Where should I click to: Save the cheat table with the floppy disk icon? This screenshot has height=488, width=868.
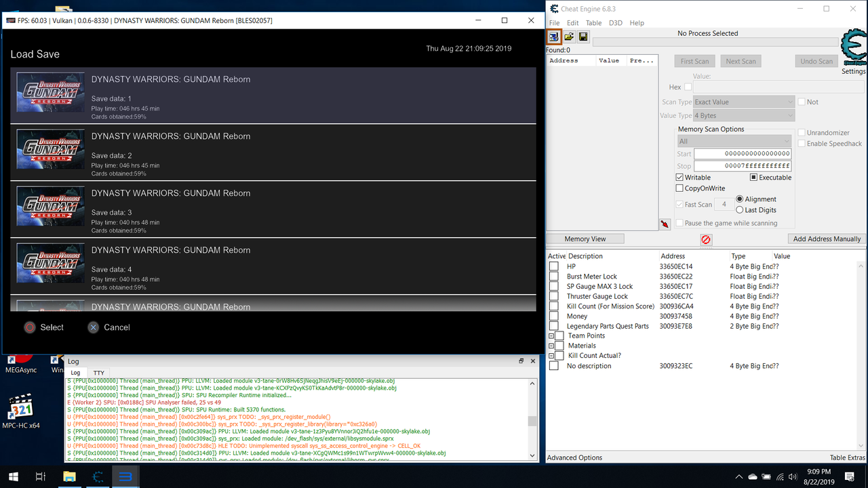tap(583, 37)
